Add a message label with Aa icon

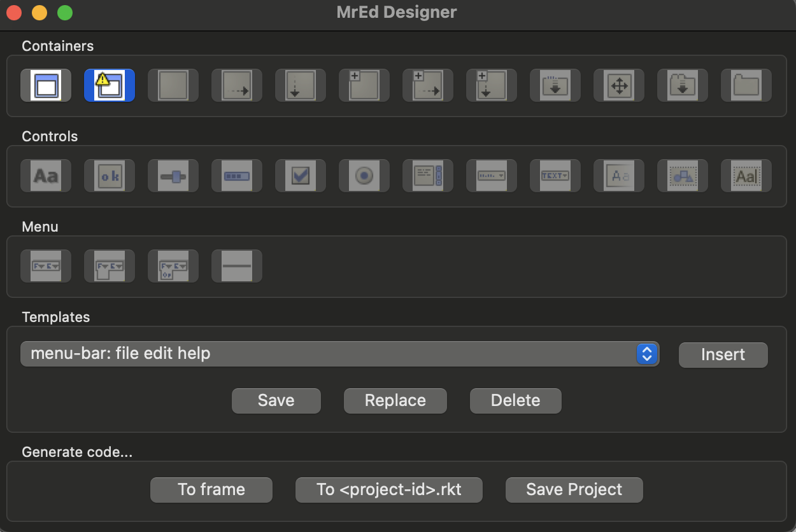[46, 176]
